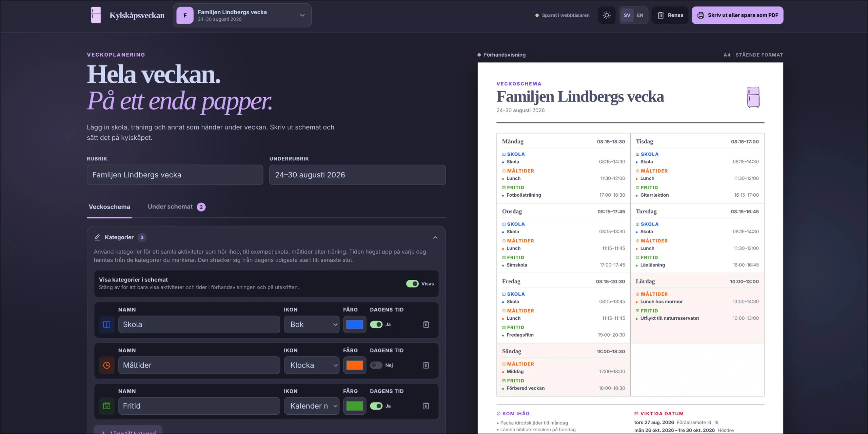Open the Kalender icon dropdown for Fritid
The height and width of the screenshot is (434, 868).
(312, 406)
